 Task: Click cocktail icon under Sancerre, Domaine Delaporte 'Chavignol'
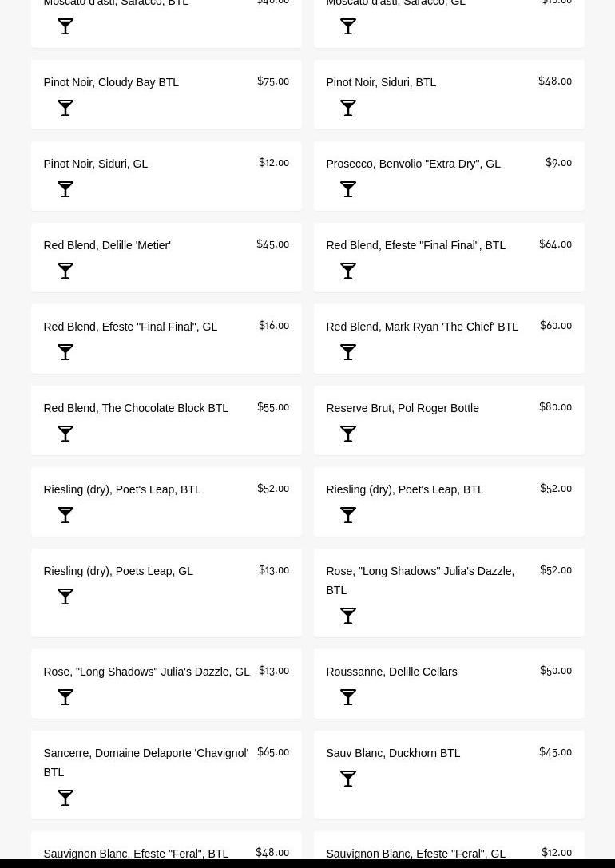pyautogui.click(x=65, y=798)
